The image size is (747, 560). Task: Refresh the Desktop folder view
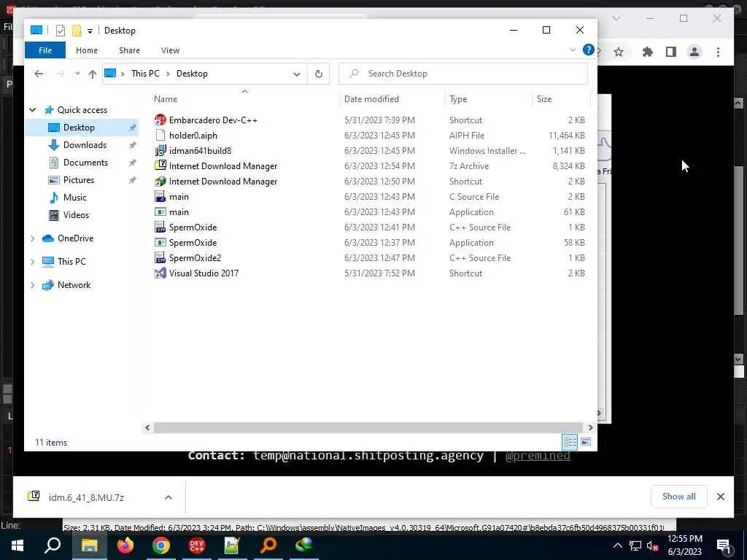(319, 74)
